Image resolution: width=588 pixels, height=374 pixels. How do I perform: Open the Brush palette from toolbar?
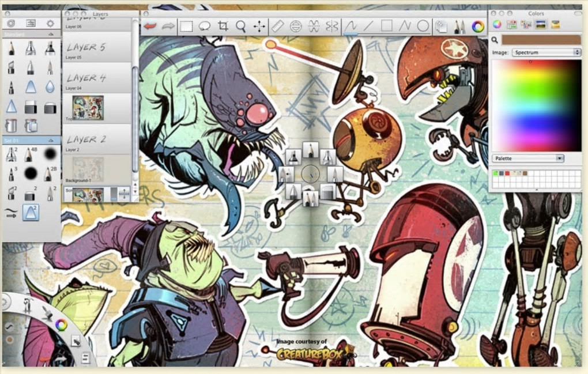[x=459, y=27]
